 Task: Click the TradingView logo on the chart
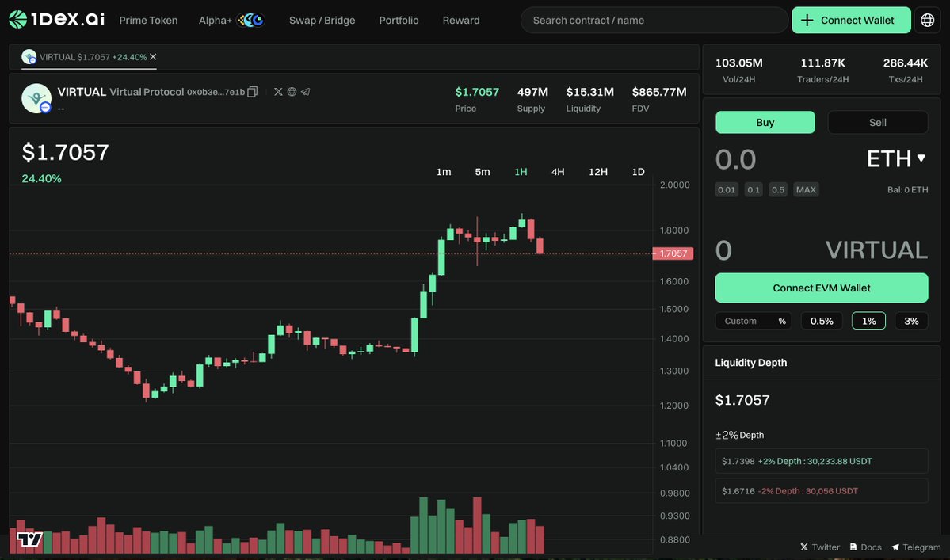click(29, 539)
